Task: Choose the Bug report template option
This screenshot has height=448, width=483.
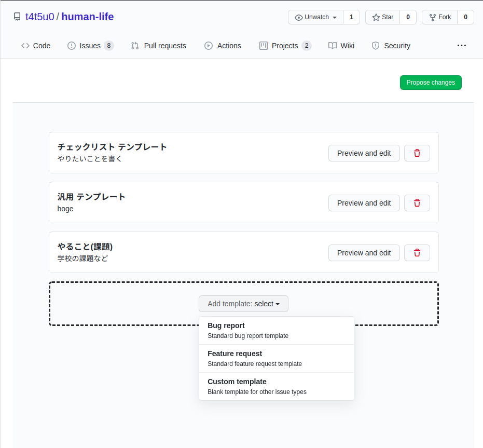Action: pos(277,331)
